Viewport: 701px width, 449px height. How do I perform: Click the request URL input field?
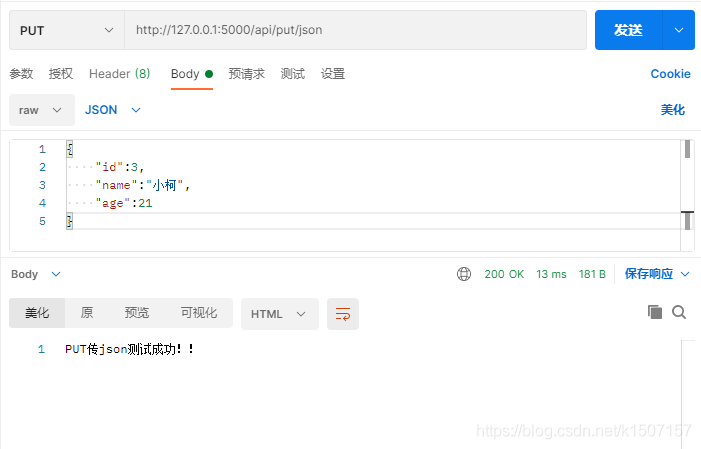[x=355, y=30]
